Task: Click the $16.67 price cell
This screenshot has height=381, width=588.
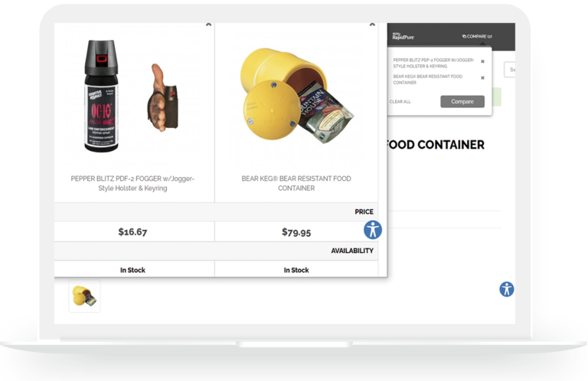Action: 132,232
